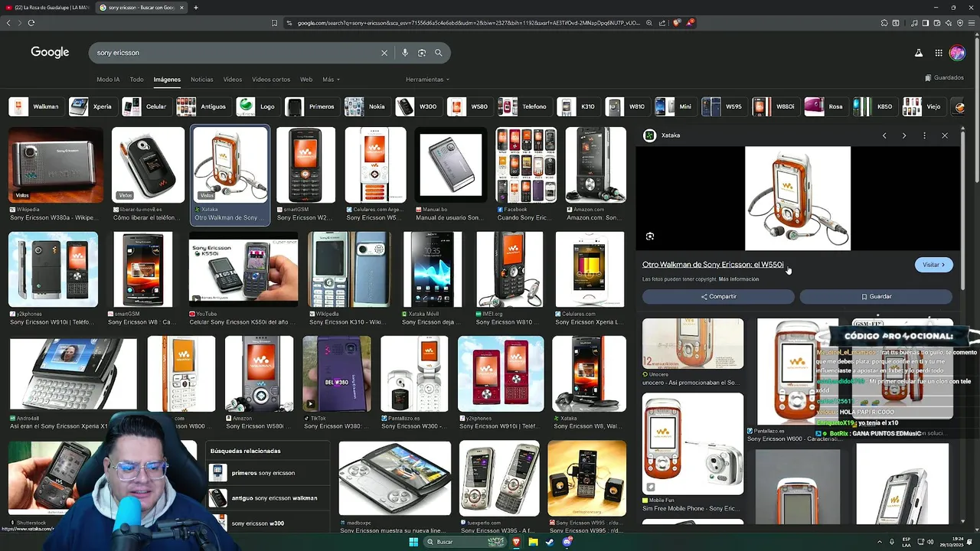Open Windows Start menu

tap(413, 542)
